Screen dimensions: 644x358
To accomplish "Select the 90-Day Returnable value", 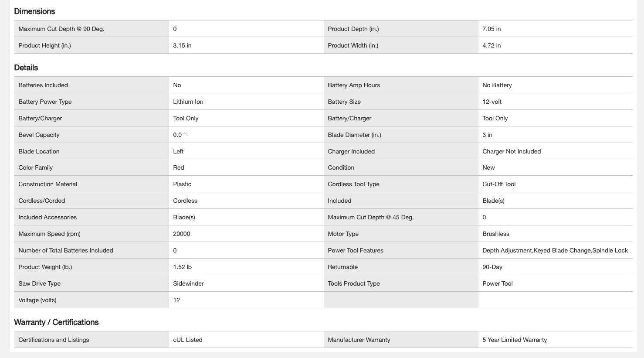I will [x=492, y=267].
